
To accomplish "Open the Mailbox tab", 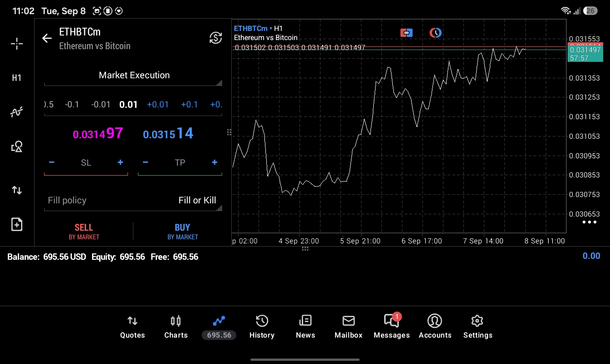I will pos(348,327).
